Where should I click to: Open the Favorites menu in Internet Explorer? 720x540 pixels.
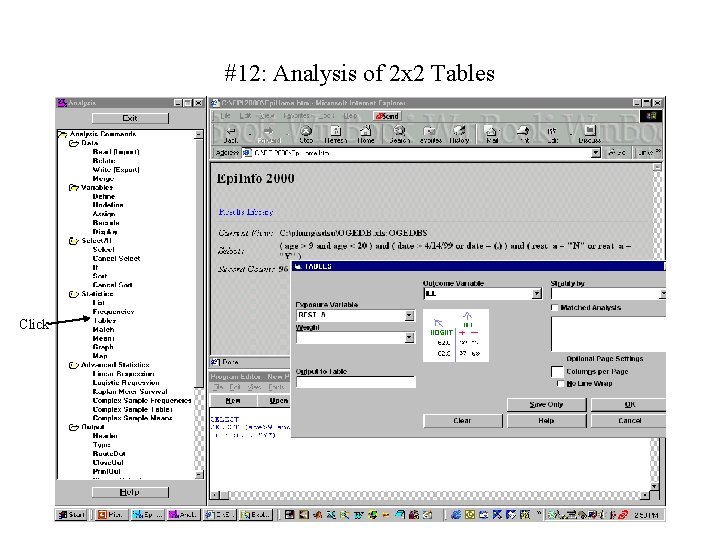296,116
